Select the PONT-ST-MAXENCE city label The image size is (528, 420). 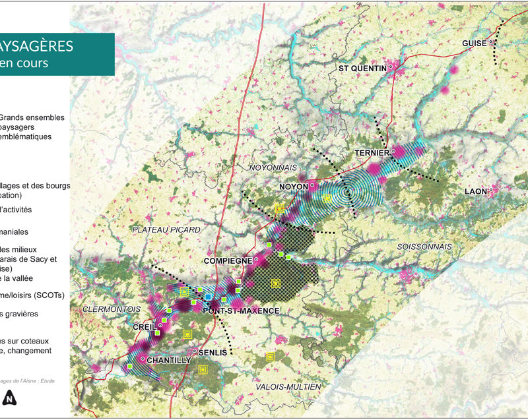[x=241, y=311]
